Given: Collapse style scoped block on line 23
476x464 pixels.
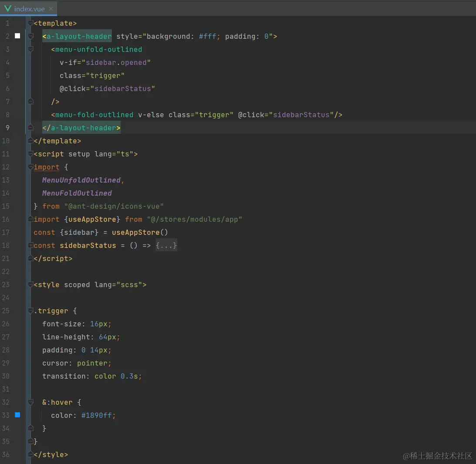Looking at the screenshot, I should pos(30,284).
